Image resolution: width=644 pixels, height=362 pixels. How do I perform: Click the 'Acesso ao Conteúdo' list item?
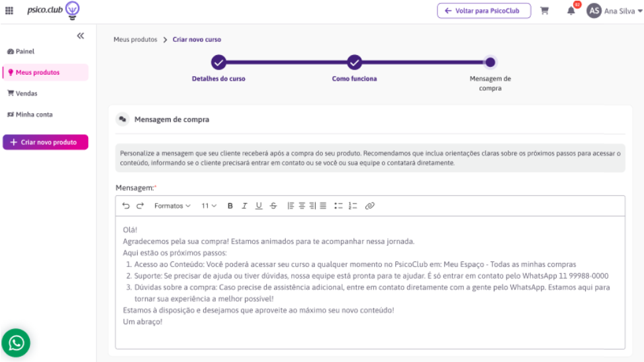[x=355, y=264]
